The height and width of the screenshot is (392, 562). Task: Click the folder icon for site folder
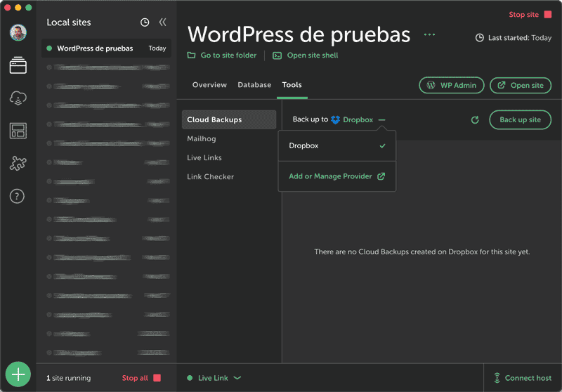(x=191, y=55)
